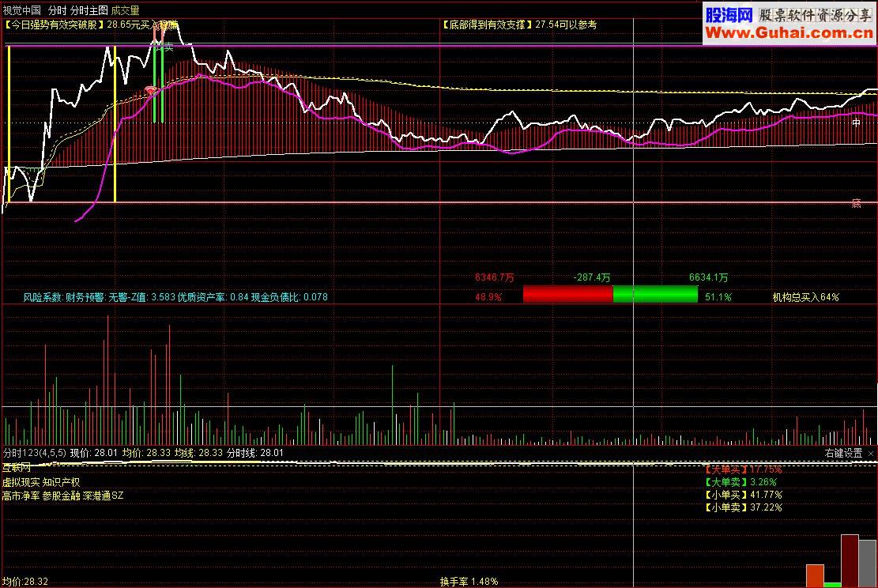
Task: Click the 分时线: 28.01 reading
Action: coord(255,453)
